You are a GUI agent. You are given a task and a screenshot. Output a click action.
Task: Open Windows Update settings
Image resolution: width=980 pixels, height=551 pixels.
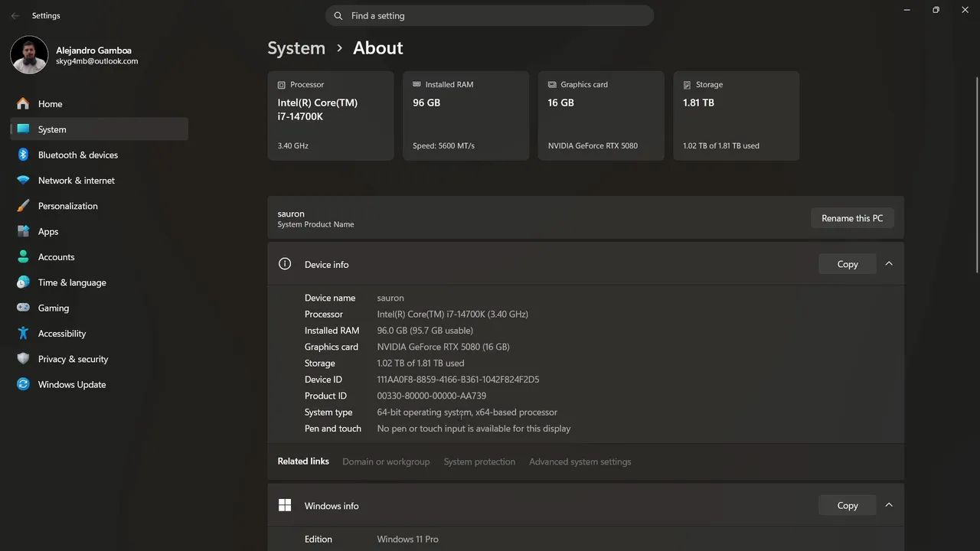71,384
